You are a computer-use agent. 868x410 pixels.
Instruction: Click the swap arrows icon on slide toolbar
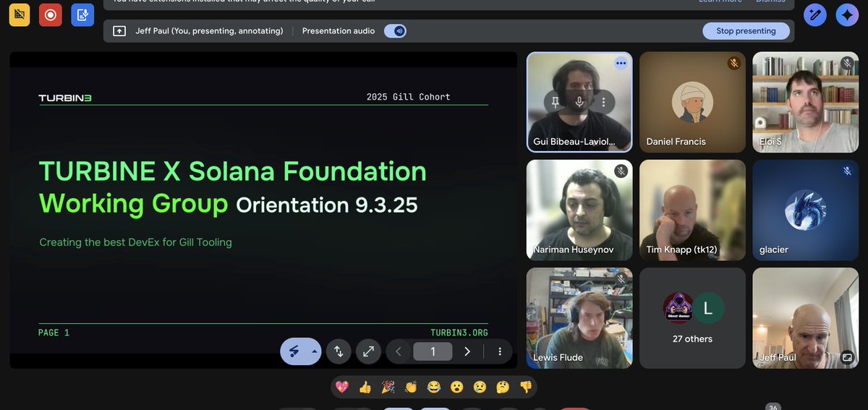(x=339, y=351)
